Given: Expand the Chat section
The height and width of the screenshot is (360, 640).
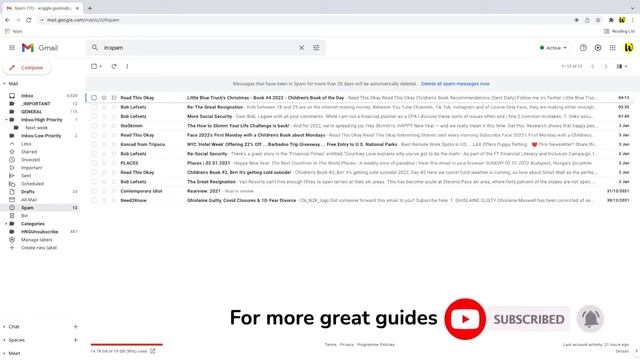Looking at the screenshot, I should [x=4, y=327].
